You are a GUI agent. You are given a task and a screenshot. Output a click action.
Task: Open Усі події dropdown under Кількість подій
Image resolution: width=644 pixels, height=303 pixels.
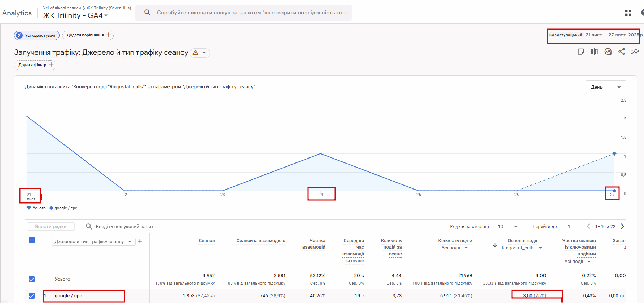(x=455, y=248)
